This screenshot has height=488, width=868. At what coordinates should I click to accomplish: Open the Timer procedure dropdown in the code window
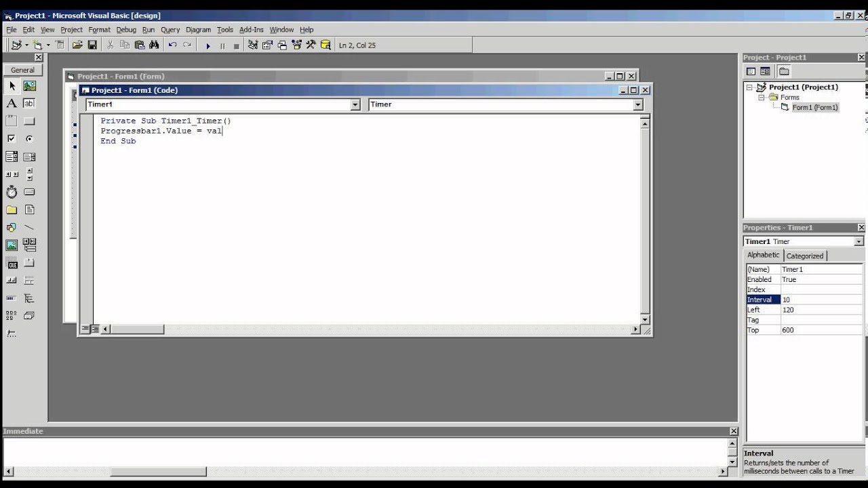pos(637,104)
